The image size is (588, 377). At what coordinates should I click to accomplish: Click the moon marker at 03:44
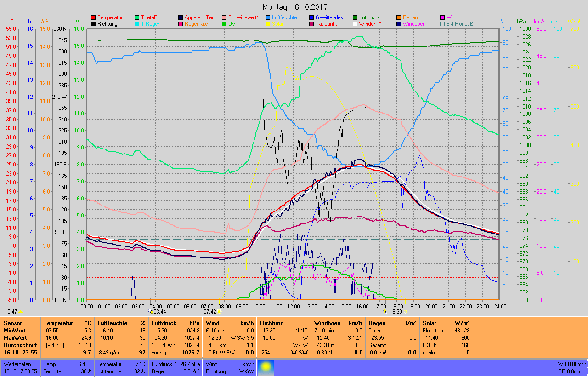point(150,312)
